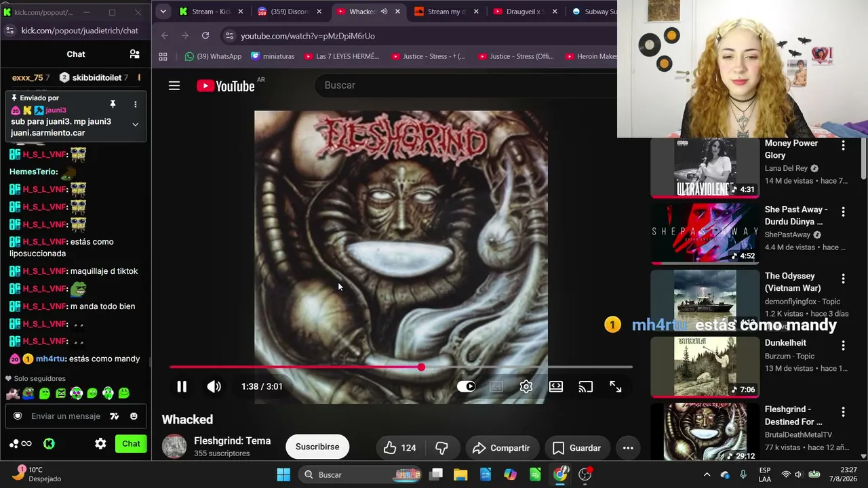View site info for youtube.com
The height and width of the screenshot is (488, 868).
(229, 36)
